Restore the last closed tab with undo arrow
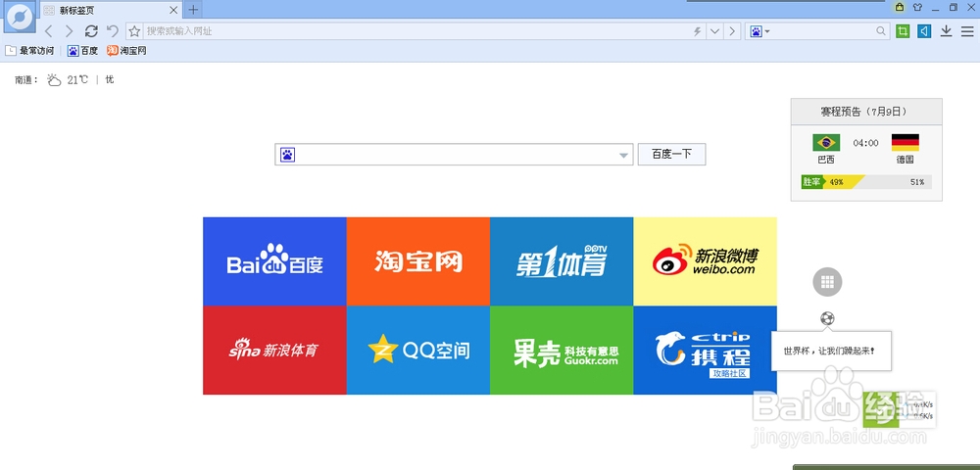The height and width of the screenshot is (470, 980). [113, 31]
